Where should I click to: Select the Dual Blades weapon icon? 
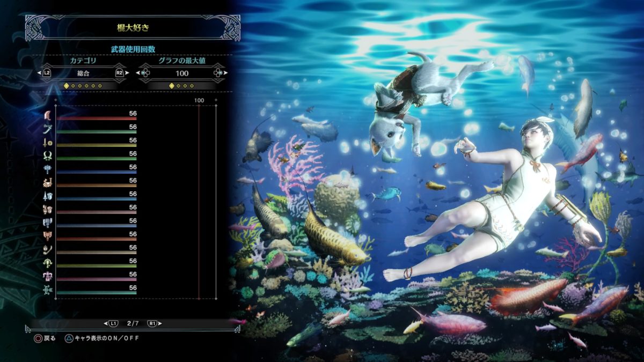pos(48,155)
